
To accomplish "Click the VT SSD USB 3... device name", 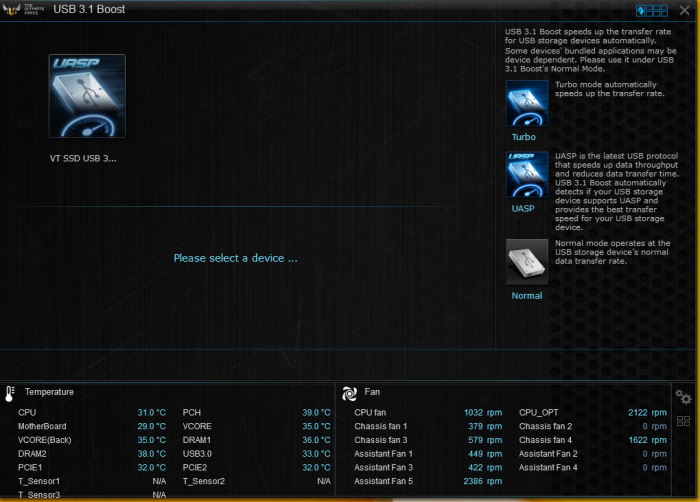I will coord(83,159).
